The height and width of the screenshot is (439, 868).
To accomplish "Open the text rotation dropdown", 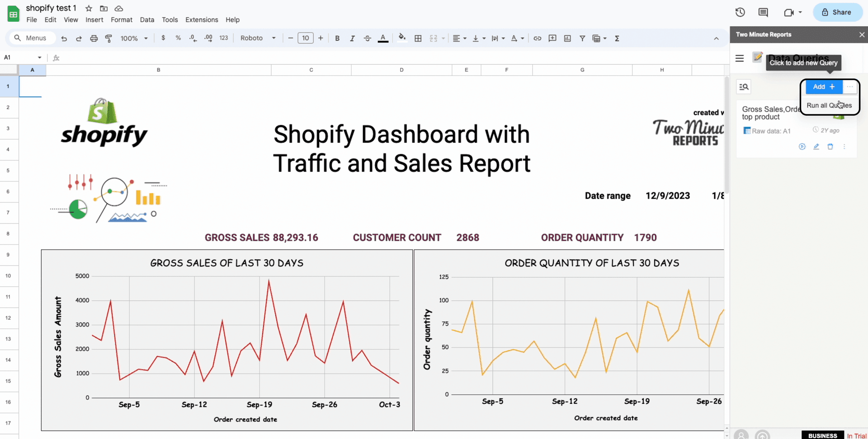I will point(517,38).
